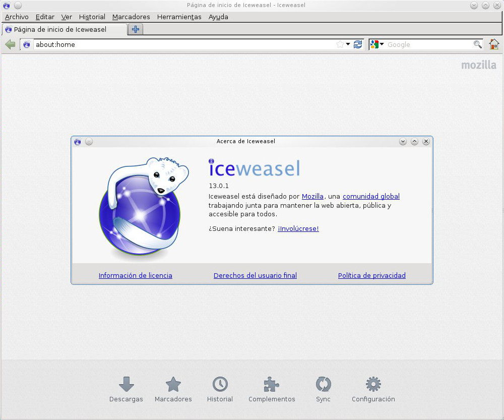
Task: Click the ¡Involúcrese! link
Action: tap(298, 228)
